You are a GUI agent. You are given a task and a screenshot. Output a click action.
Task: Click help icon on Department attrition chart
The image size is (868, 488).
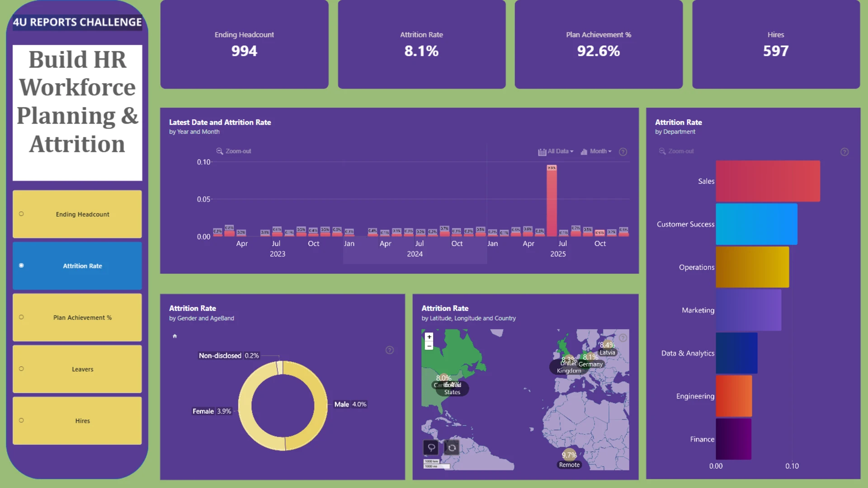(844, 152)
